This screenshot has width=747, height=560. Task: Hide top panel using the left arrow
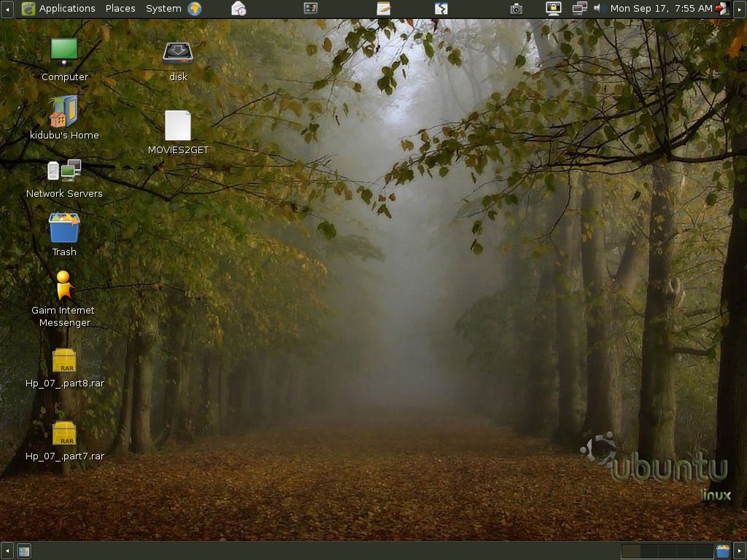7,9
